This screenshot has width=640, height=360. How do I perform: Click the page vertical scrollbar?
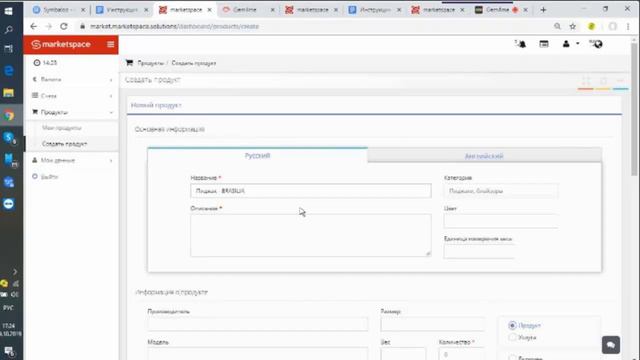pos(634,110)
